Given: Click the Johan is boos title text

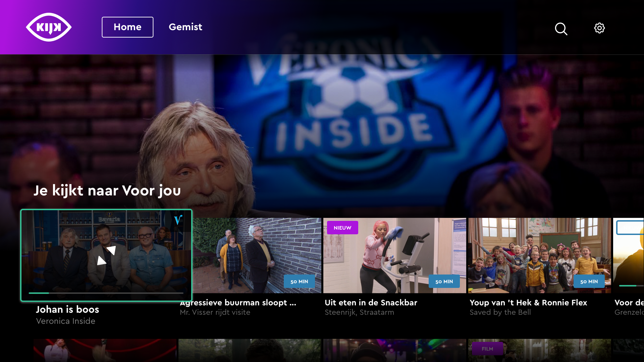Looking at the screenshot, I should point(67,309).
